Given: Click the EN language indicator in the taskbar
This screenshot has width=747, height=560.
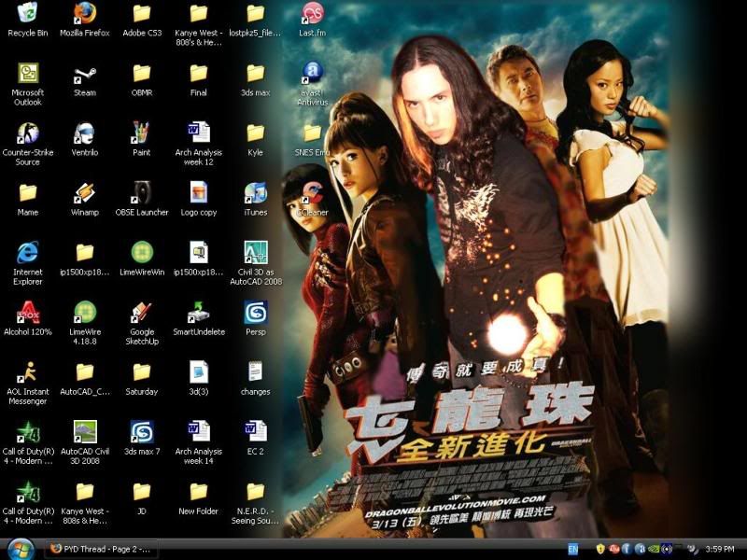Looking at the screenshot, I should click(x=572, y=549).
